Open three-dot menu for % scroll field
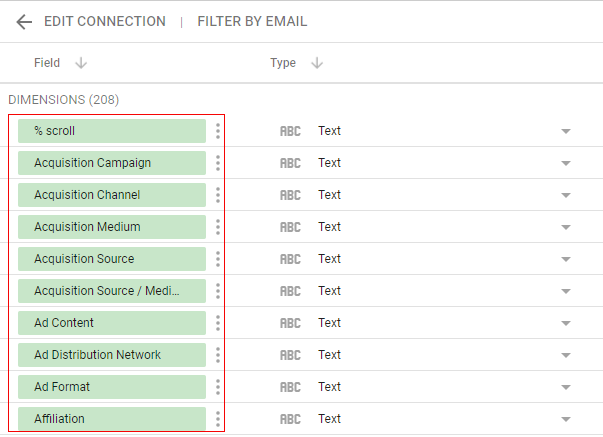The width and height of the screenshot is (603, 437). [218, 131]
